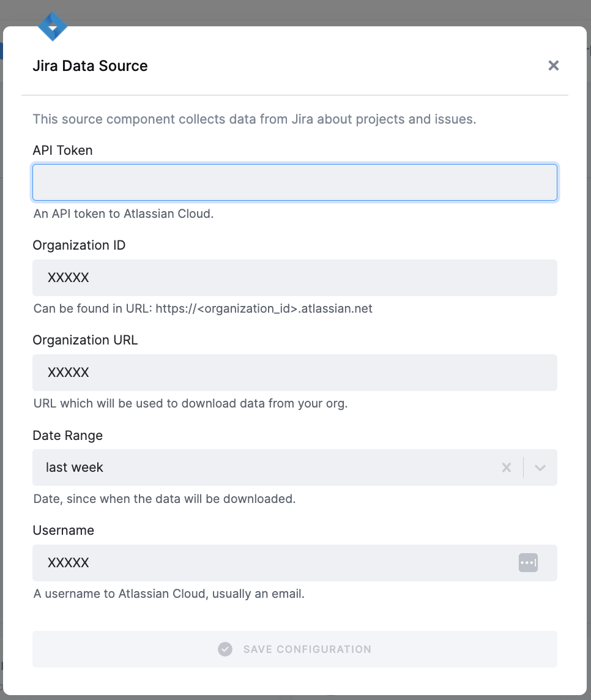Click the X icon closing the Jira Data Source dialog
Image resolution: width=591 pixels, height=700 pixels.
[553, 65]
